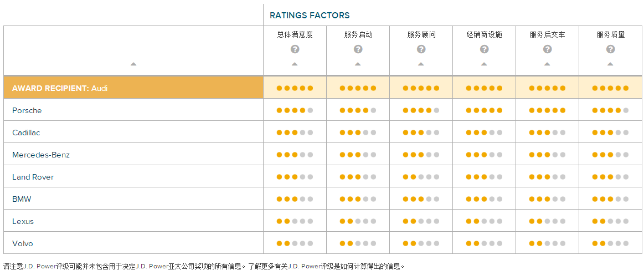Screen dimensions: 644x275
Task: Sort brand name column arrow
Action: click(x=133, y=64)
